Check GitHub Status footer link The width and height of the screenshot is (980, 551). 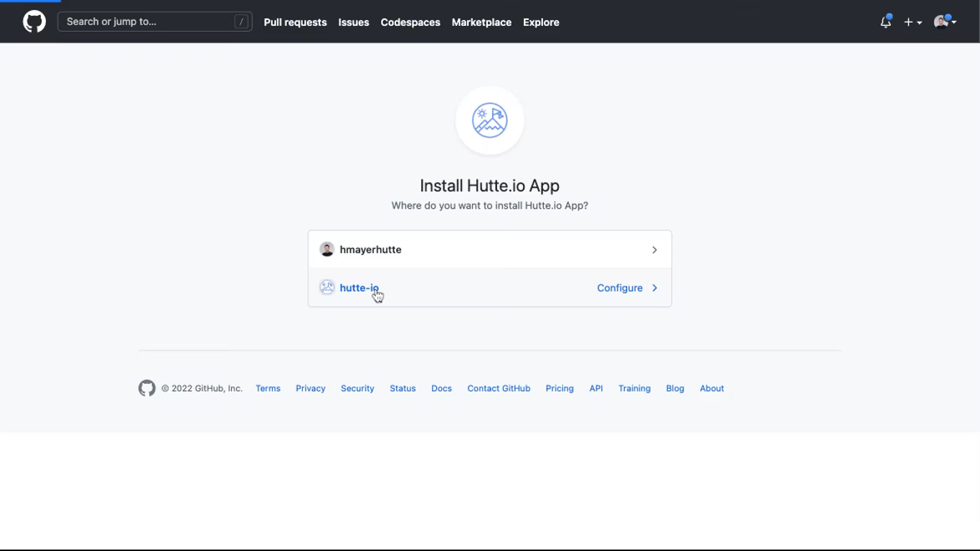click(402, 388)
